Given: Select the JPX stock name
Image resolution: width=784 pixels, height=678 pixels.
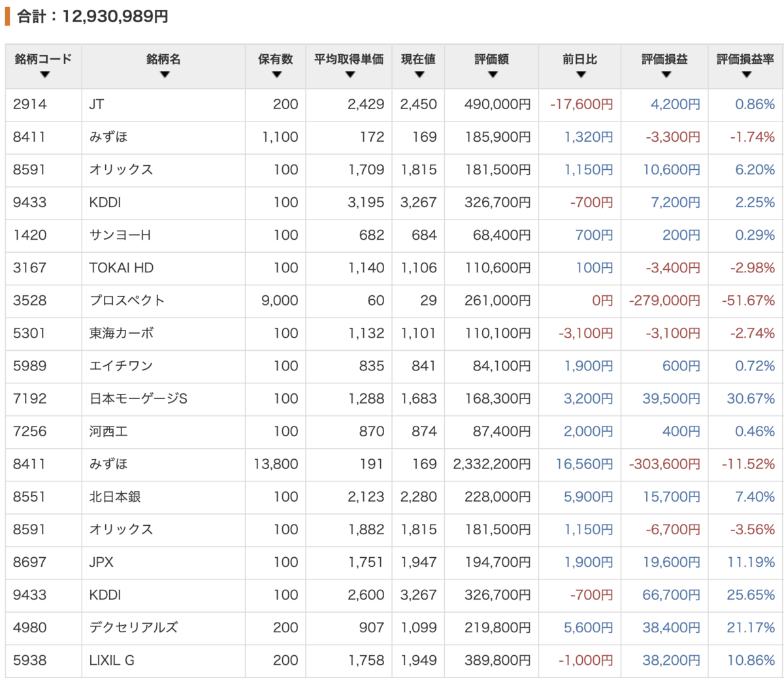Looking at the screenshot, I should pyautogui.click(x=101, y=562).
